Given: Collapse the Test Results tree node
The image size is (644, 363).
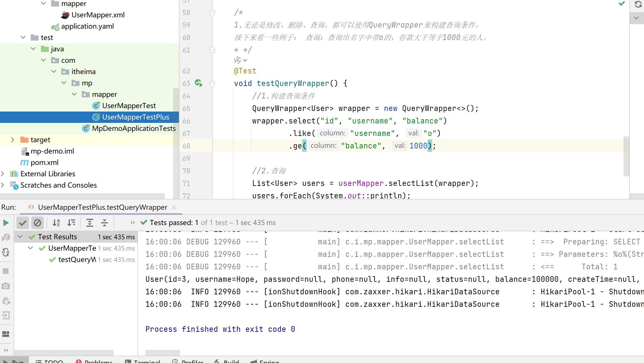Looking at the screenshot, I should click(20, 237).
